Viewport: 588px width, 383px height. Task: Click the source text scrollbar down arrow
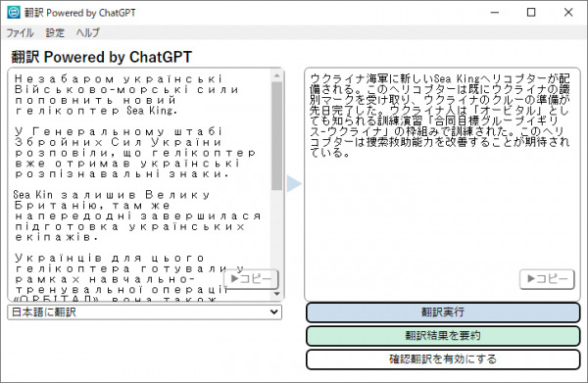pos(276,294)
